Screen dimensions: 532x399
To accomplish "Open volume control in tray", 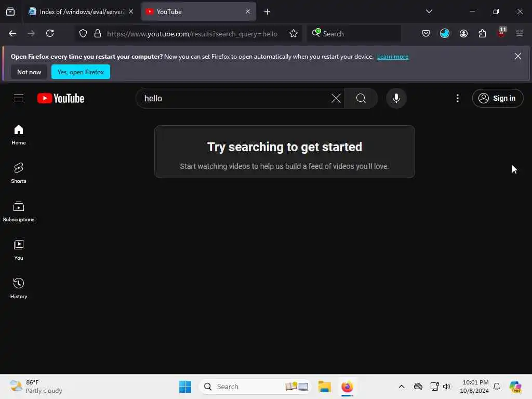I will 446,387.
